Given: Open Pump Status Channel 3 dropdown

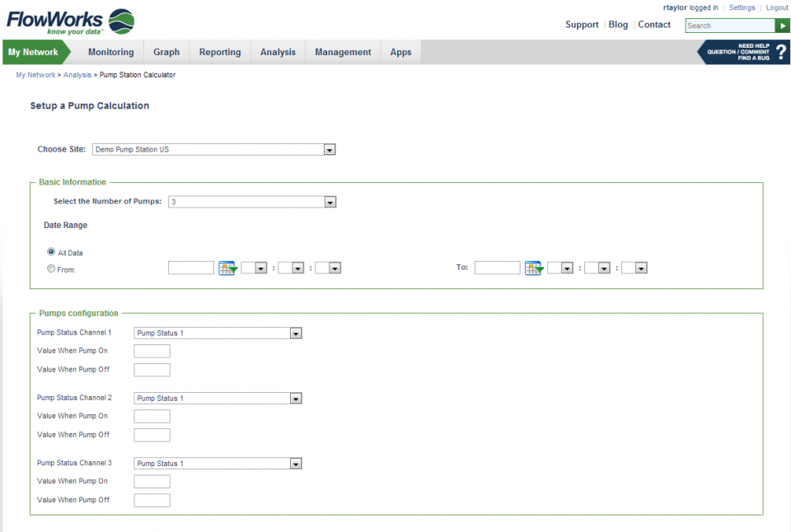Looking at the screenshot, I should point(218,464).
